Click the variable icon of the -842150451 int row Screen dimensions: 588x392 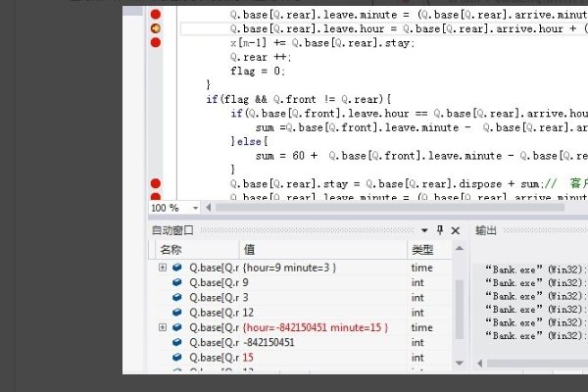(177, 342)
